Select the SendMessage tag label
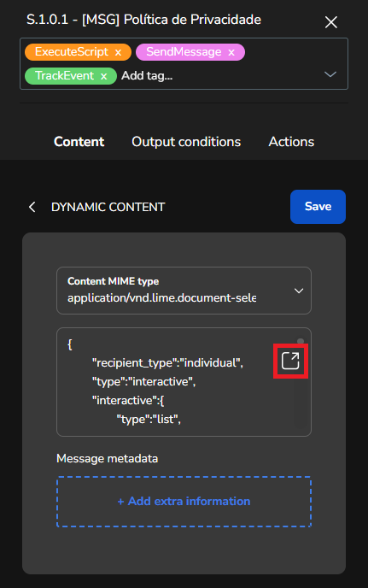Image resolution: width=368 pixels, height=588 pixels. [x=184, y=52]
